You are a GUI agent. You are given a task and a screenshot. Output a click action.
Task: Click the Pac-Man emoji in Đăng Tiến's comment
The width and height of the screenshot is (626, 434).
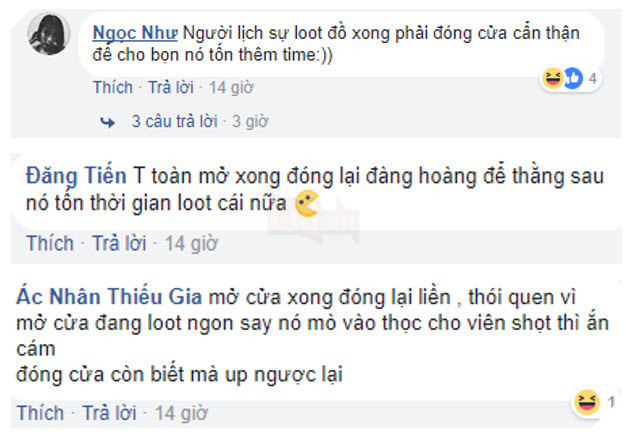[307, 203]
